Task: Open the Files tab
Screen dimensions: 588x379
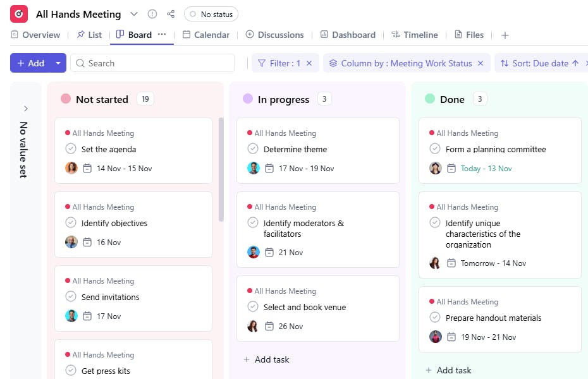Action: 469,35
